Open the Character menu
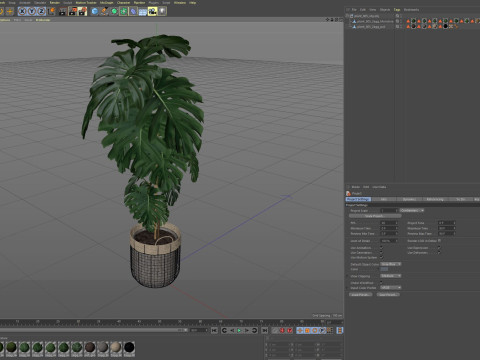 click(123, 2)
